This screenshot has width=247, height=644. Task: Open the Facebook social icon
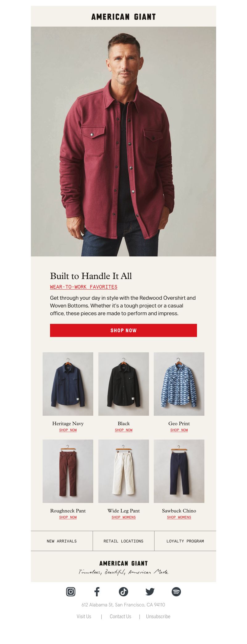coord(97,592)
